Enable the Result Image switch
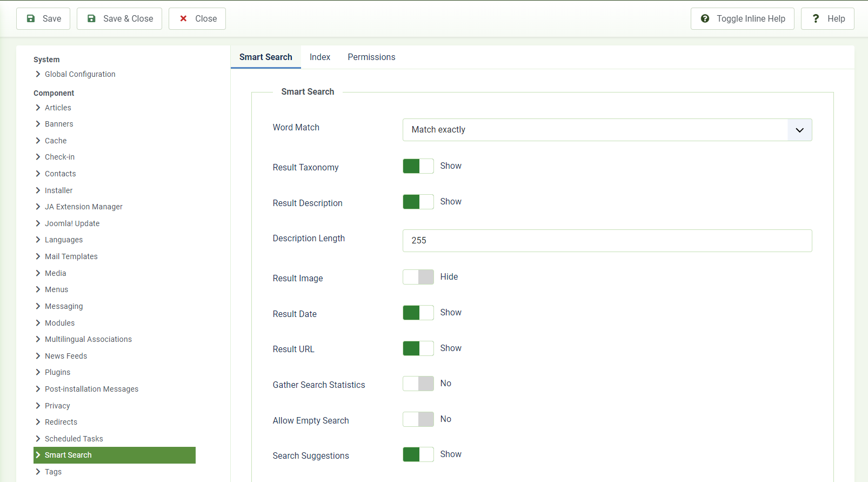Screen dimensions: 868x482 pos(418,277)
